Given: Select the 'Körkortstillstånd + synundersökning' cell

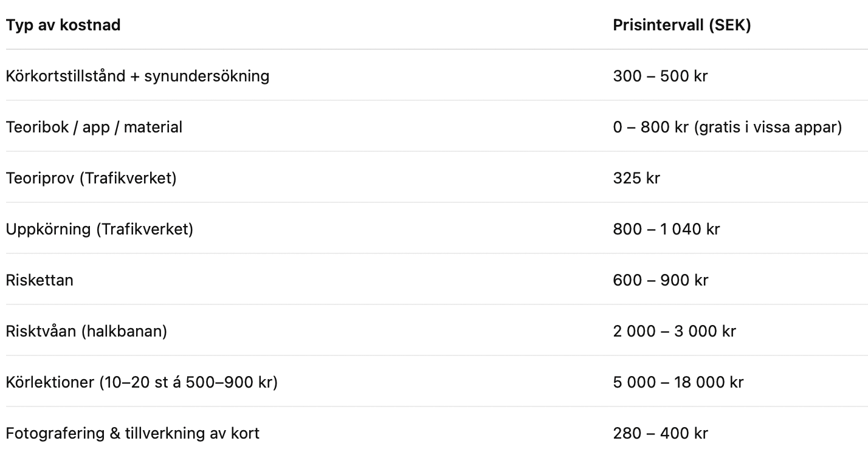Looking at the screenshot, I should click(x=137, y=76).
